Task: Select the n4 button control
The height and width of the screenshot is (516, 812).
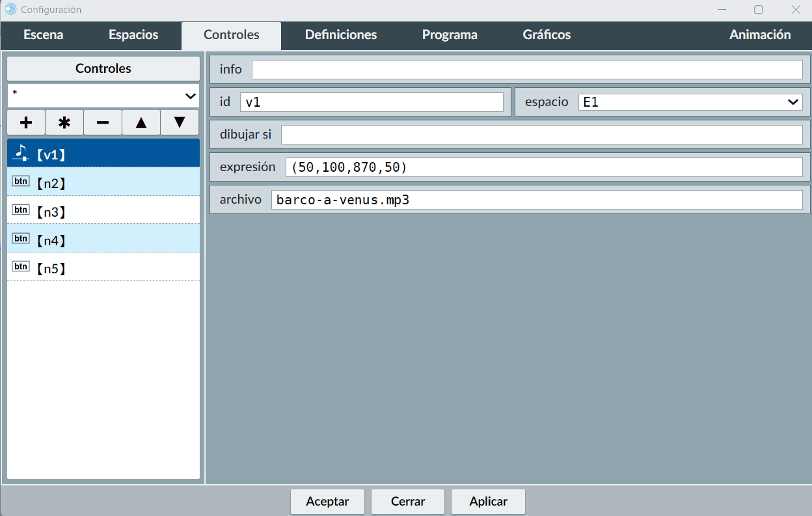Action: pyautogui.click(x=103, y=240)
